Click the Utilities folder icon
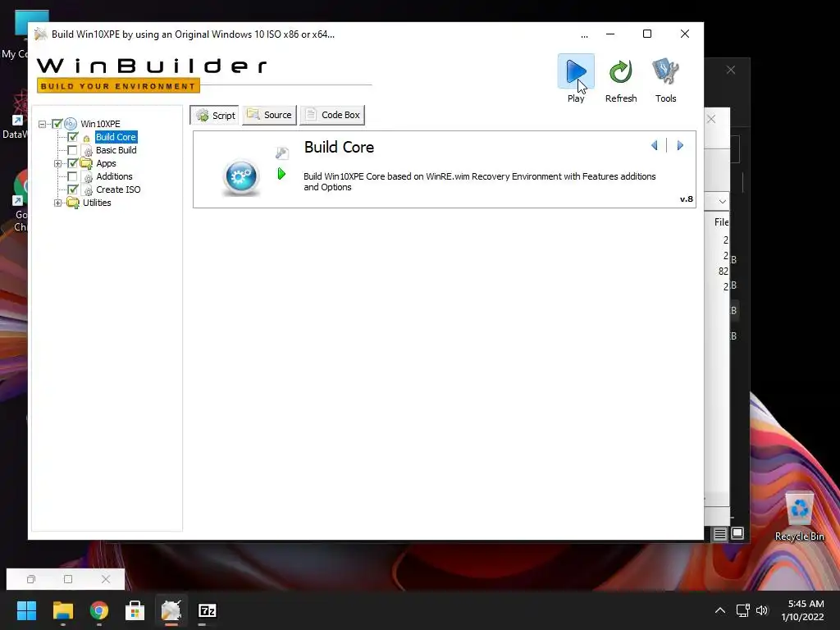The height and width of the screenshot is (630, 840). (x=72, y=203)
